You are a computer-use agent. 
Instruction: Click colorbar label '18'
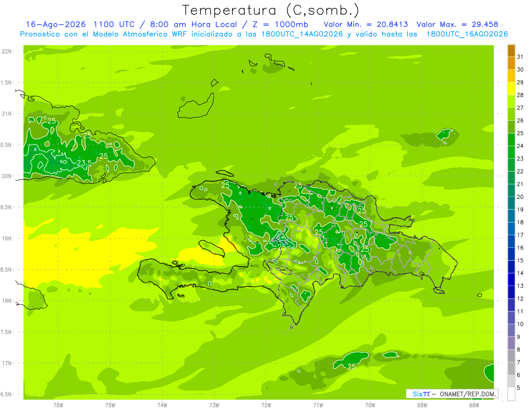[520, 222]
